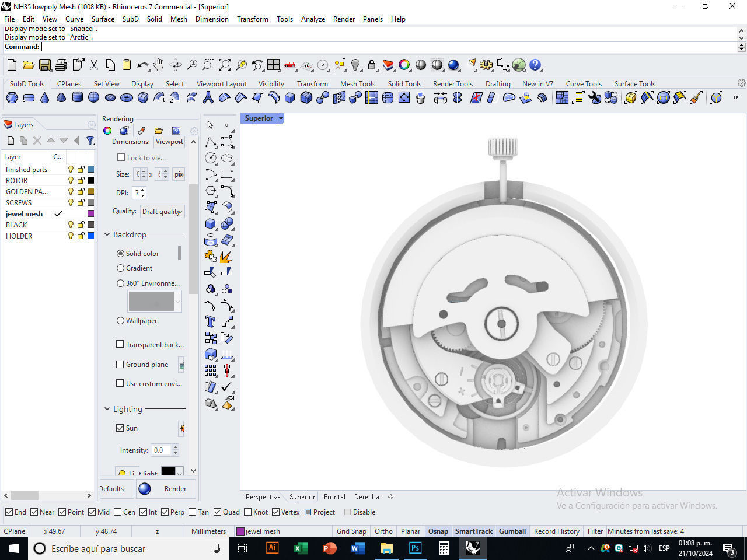Open the size units pixels dropdown
The height and width of the screenshot is (560, 747).
(x=179, y=174)
